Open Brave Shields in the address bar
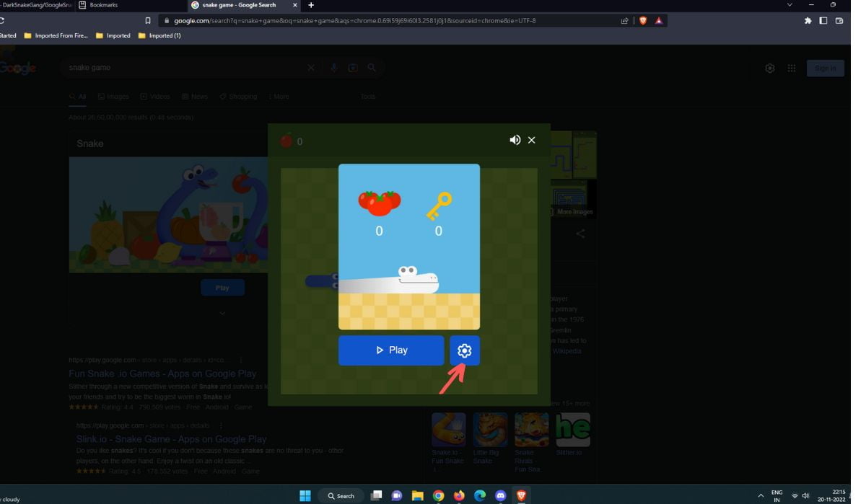Viewport: 866px width, 504px height. [x=642, y=21]
